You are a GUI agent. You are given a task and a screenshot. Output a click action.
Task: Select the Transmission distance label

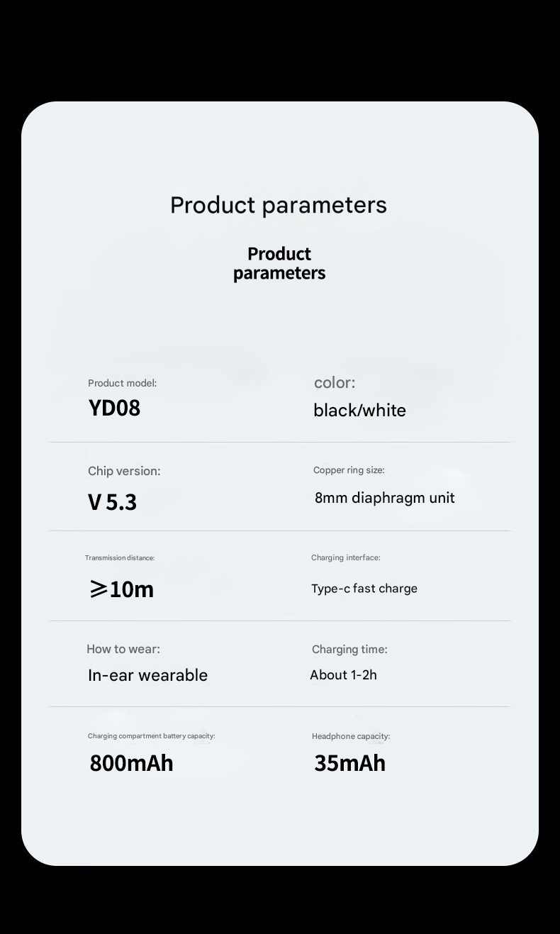[120, 558]
